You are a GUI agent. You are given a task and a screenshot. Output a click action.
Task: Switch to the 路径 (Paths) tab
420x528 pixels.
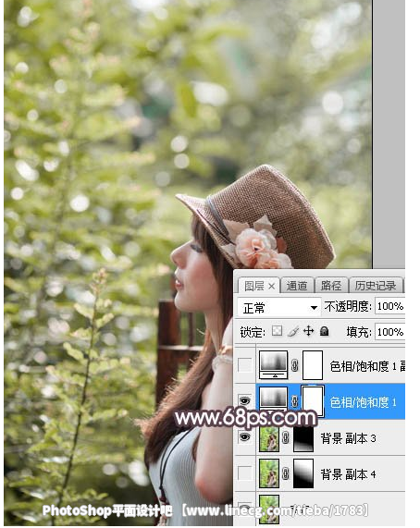pyautogui.click(x=331, y=286)
